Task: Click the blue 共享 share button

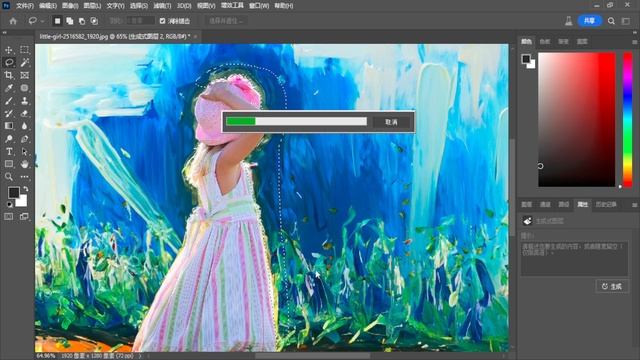Action: click(x=589, y=21)
